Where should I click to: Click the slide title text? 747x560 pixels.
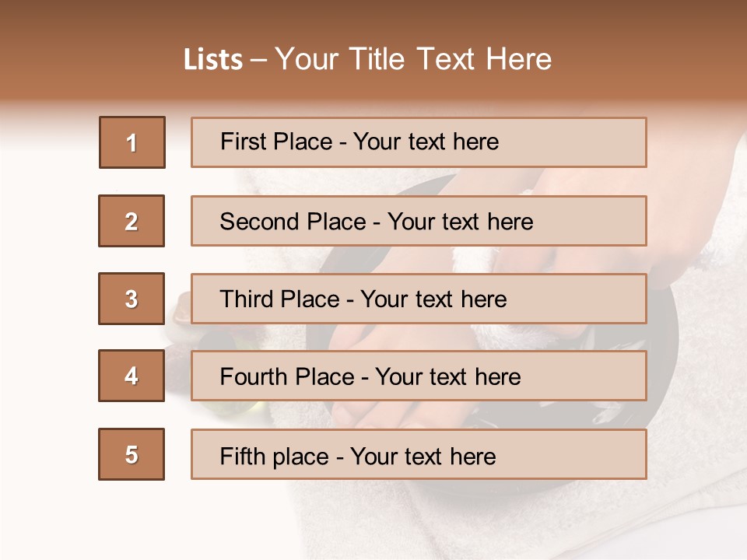tap(367, 59)
